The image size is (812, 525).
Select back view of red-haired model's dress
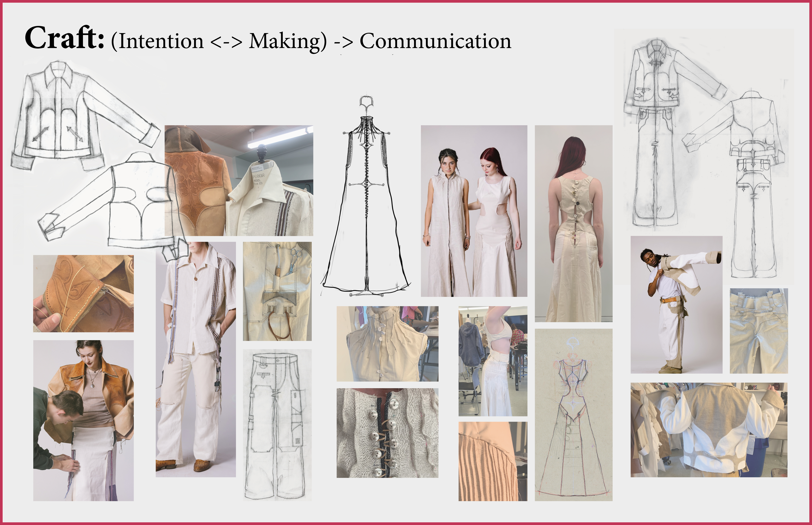[573, 223]
